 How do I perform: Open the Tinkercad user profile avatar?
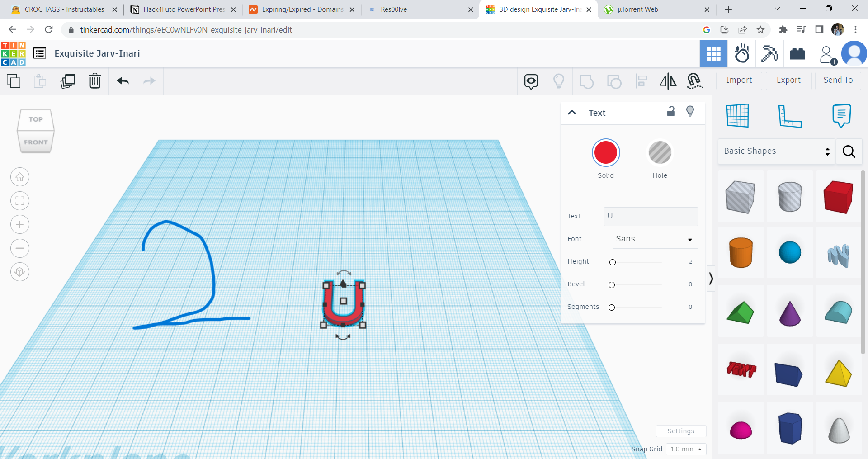coord(854,54)
